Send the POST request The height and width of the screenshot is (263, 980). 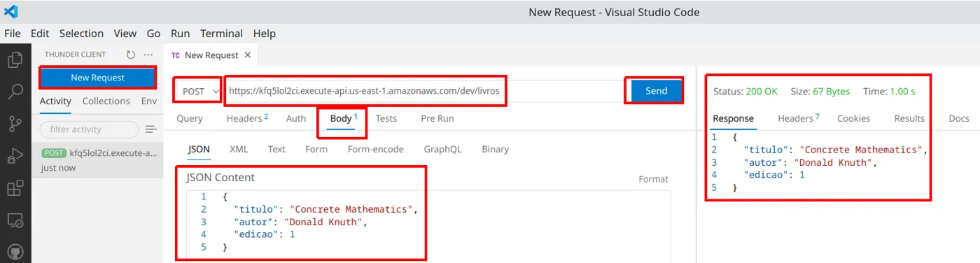pos(656,91)
